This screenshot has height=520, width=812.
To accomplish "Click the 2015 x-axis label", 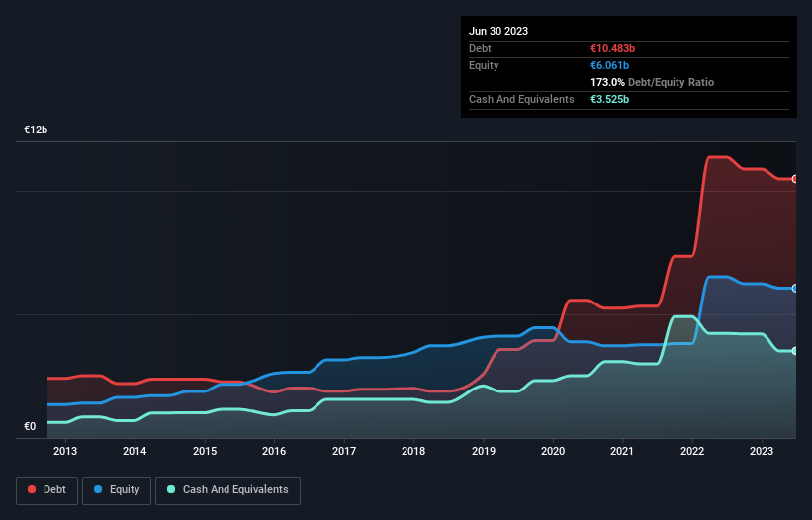I will [x=205, y=451].
